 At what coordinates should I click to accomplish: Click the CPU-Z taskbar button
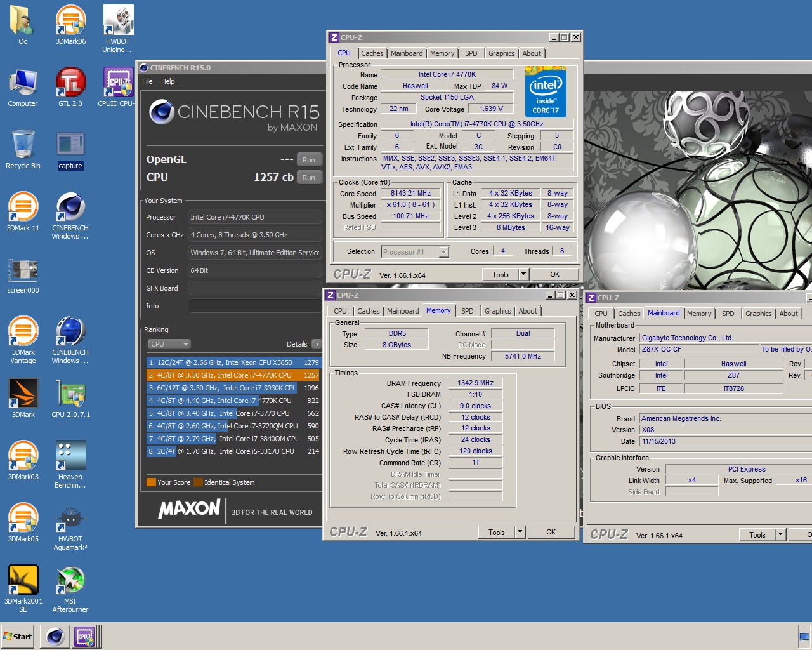tap(85, 636)
